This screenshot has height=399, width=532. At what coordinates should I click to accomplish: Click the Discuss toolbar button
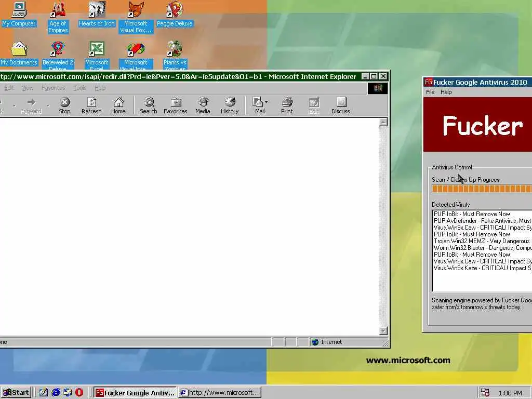coord(341,105)
